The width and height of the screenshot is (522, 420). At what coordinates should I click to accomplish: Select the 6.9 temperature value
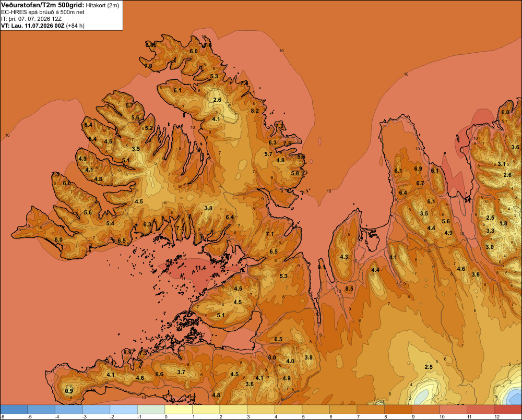coord(418,169)
